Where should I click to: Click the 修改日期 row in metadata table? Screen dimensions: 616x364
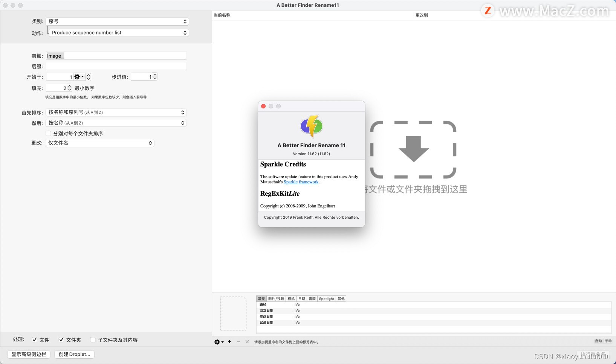(x=434, y=317)
